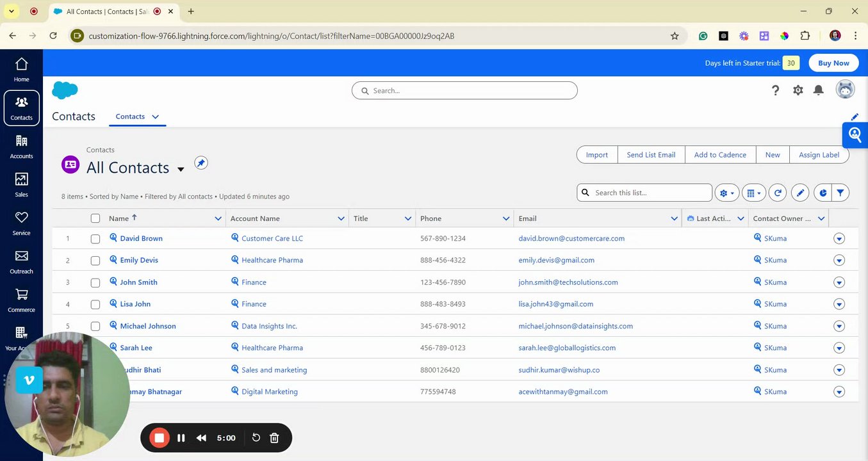
Task: Show row actions for David Brown
Action: (x=839, y=239)
